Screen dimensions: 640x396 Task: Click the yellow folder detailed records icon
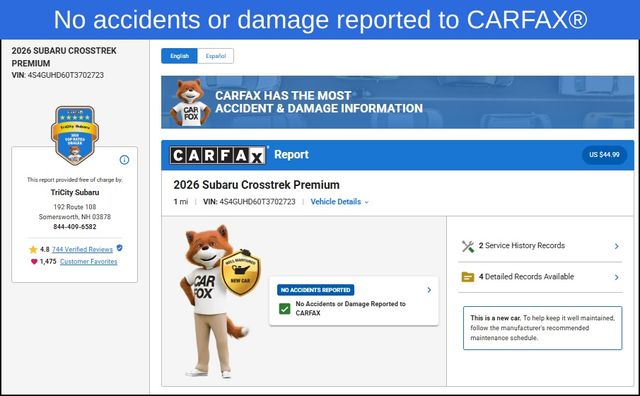(x=468, y=277)
